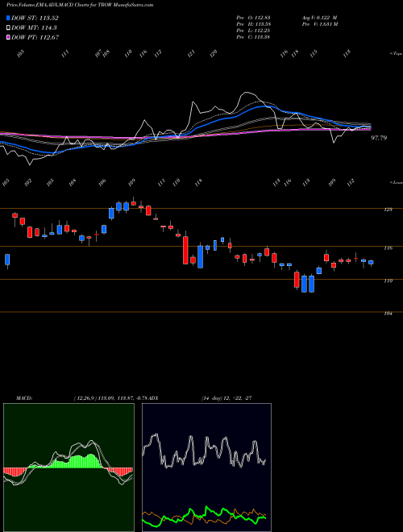This screenshot has width=403, height=532.
Task: Click the white DOW MT legend swatch
Action: point(9,28)
